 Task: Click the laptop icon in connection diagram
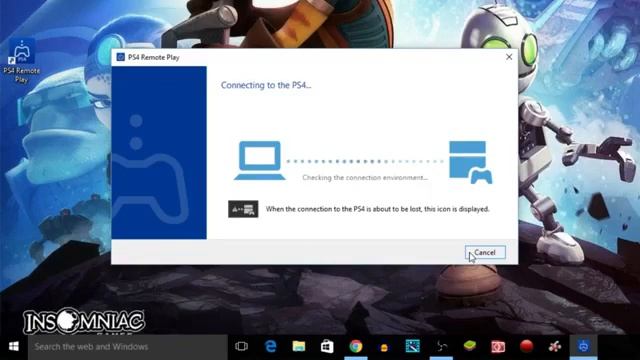pos(260,160)
